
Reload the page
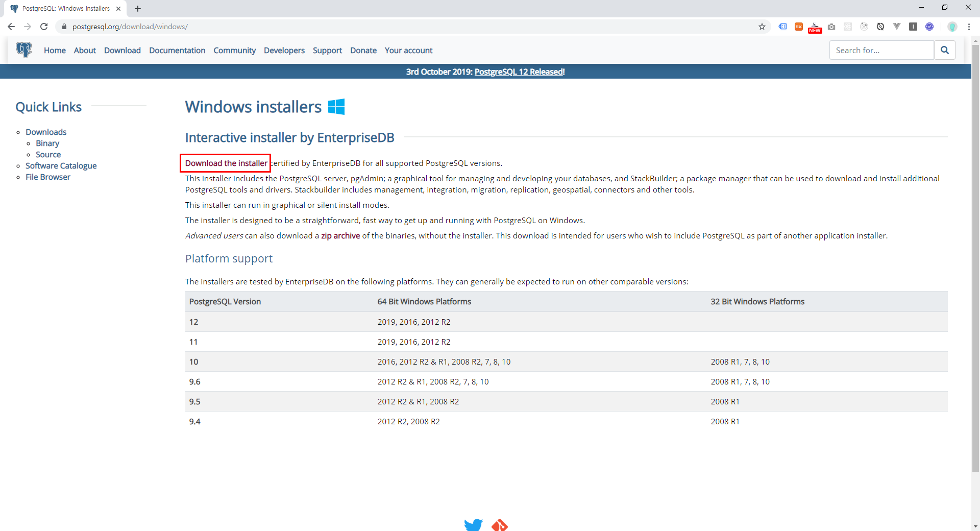(44, 27)
